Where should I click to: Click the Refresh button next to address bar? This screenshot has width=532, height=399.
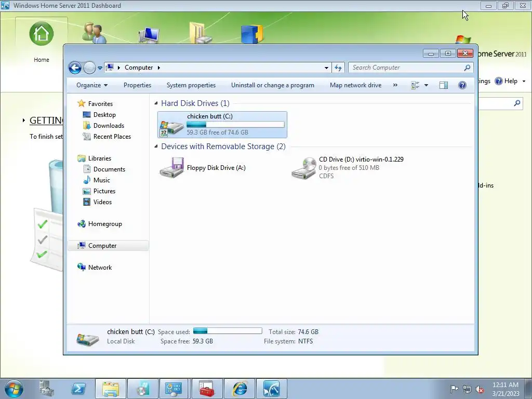[x=338, y=68]
